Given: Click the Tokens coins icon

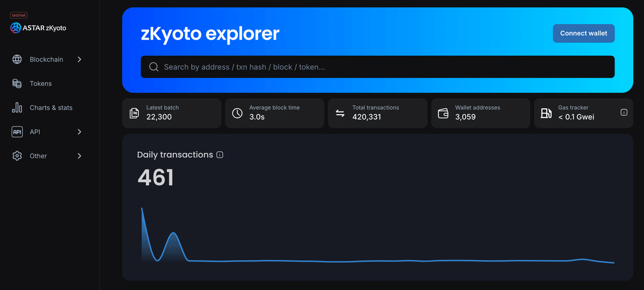Looking at the screenshot, I should (17, 84).
